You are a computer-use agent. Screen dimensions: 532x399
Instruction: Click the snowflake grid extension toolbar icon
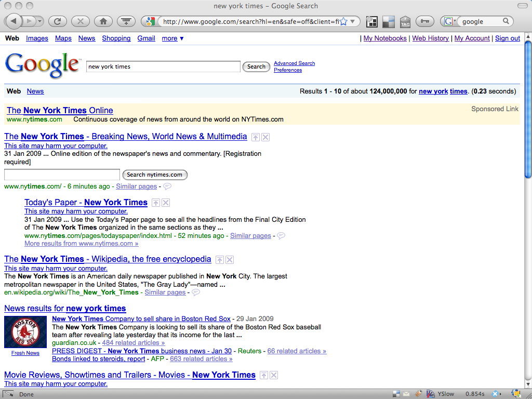[371, 22]
